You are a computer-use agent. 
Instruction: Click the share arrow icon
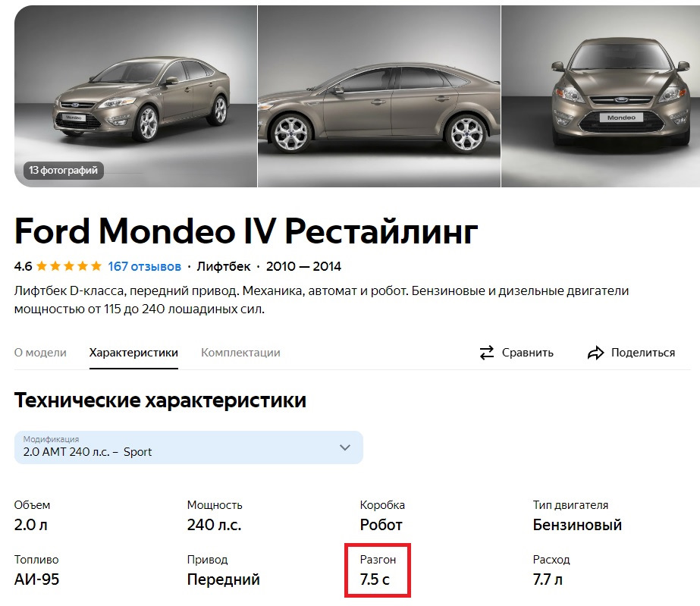(x=595, y=353)
